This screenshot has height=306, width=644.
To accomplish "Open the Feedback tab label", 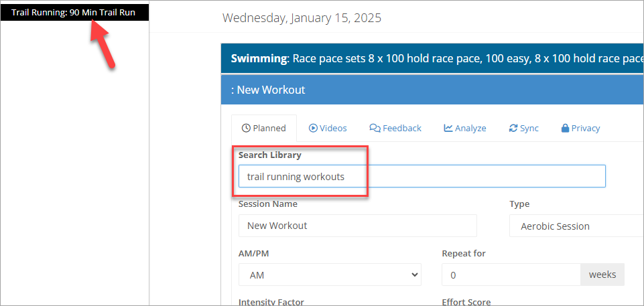I will (402, 128).
